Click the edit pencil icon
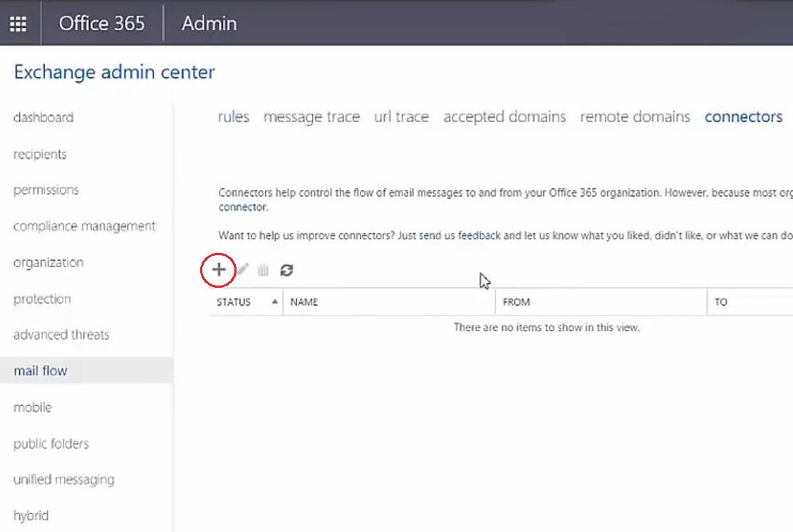Image resolution: width=793 pixels, height=532 pixels. (243, 269)
